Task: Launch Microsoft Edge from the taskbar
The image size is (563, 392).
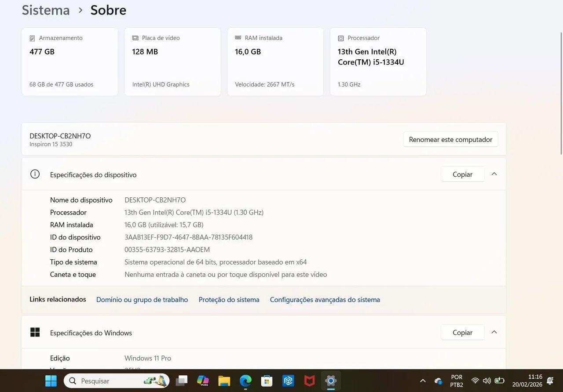Action: tap(245, 381)
